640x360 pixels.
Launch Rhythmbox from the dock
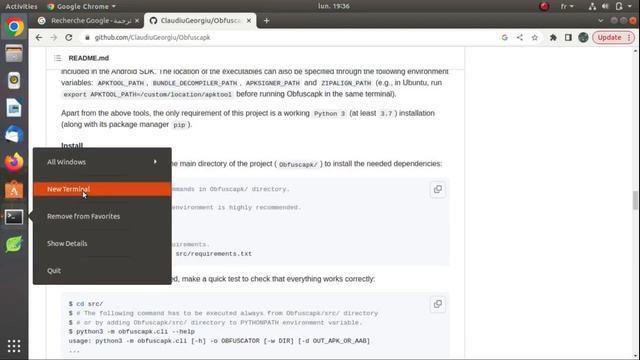14,81
